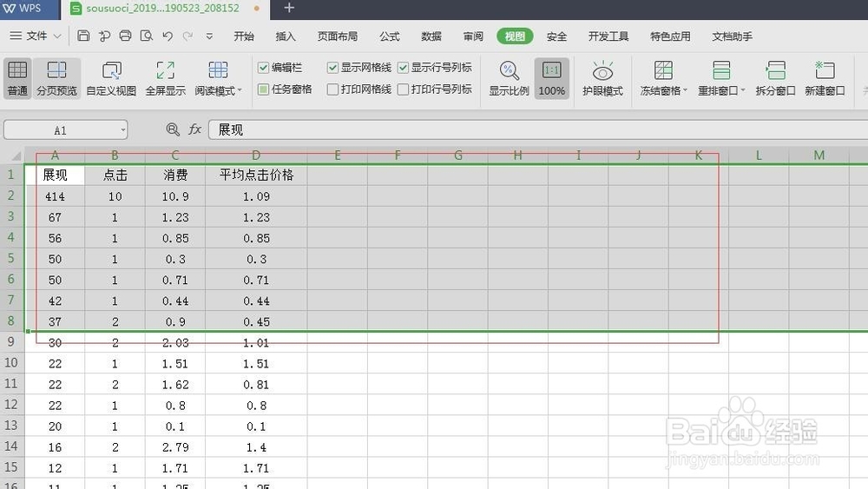The height and width of the screenshot is (489, 868).
Task: Select Normal (普通) view
Action: click(x=17, y=78)
